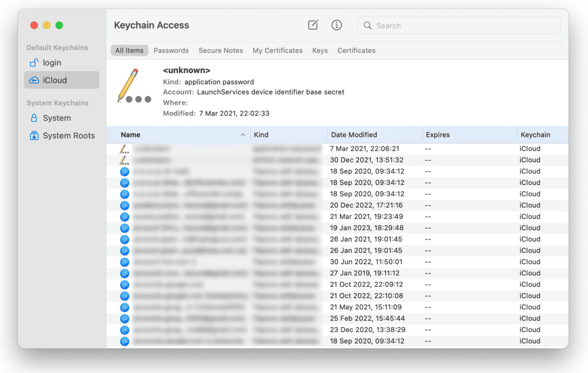The width and height of the screenshot is (588, 373).
Task: Select date cell 30 Dec 2021, 13:51:32
Action: click(x=367, y=160)
